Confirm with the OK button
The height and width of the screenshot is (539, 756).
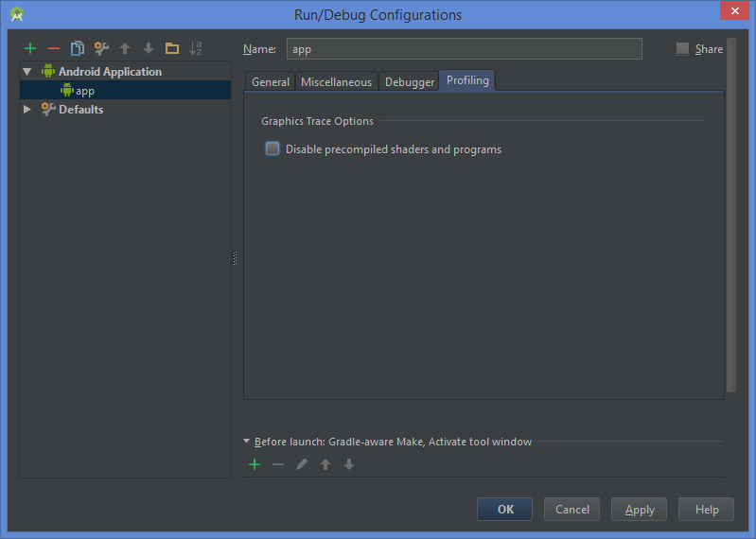(x=505, y=509)
